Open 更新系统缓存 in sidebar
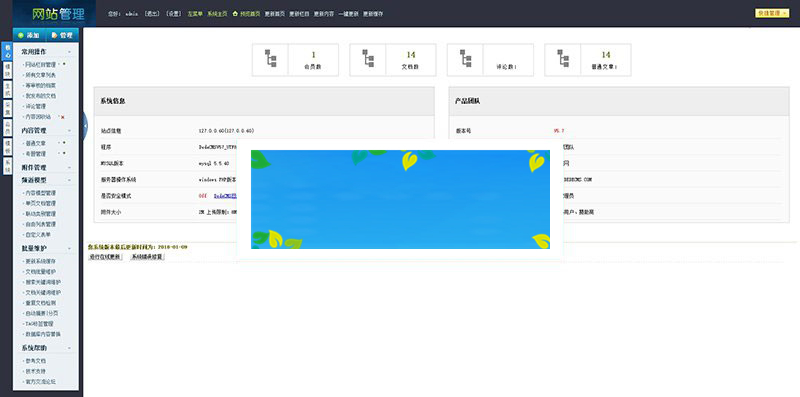 tap(40, 261)
